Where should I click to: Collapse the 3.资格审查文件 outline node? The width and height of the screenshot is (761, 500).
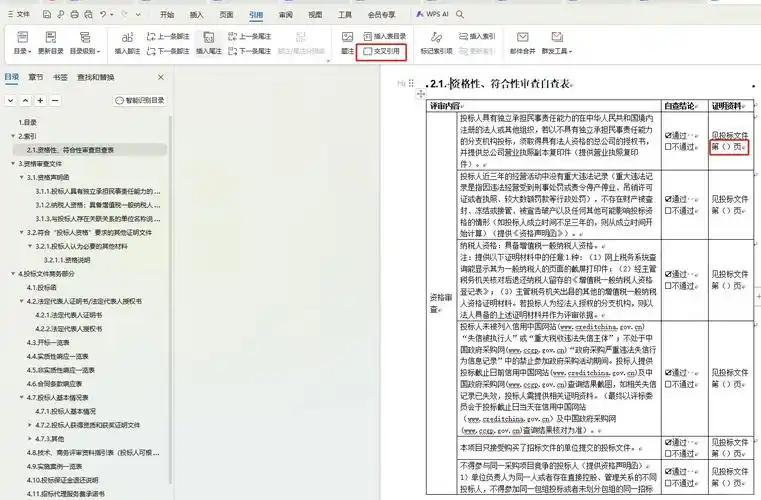(x=13, y=164)
